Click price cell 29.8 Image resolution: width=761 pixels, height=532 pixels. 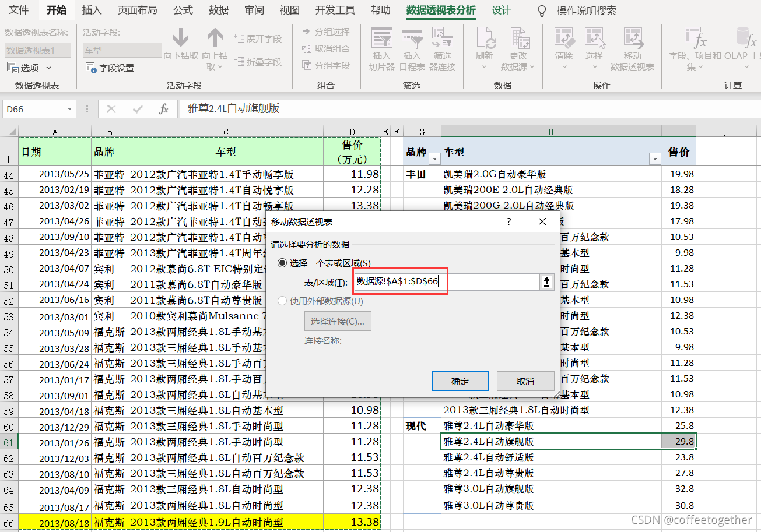tap(679, 442)
